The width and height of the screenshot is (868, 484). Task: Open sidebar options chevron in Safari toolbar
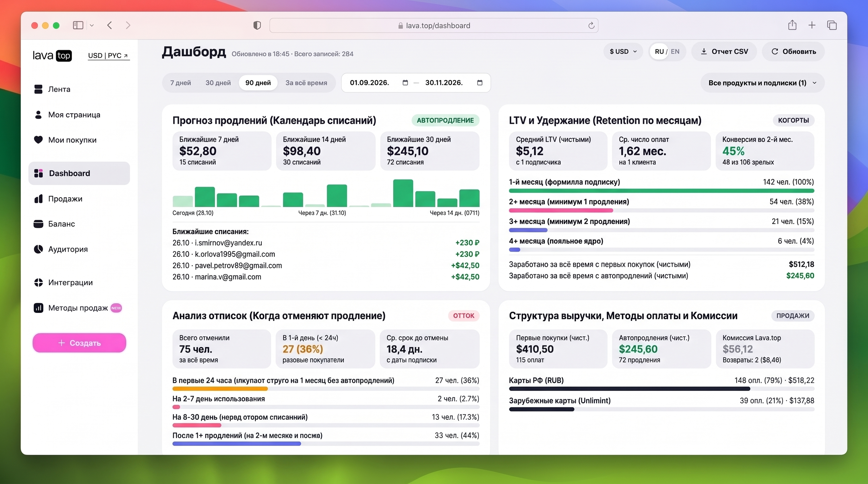tap(92, 25)
